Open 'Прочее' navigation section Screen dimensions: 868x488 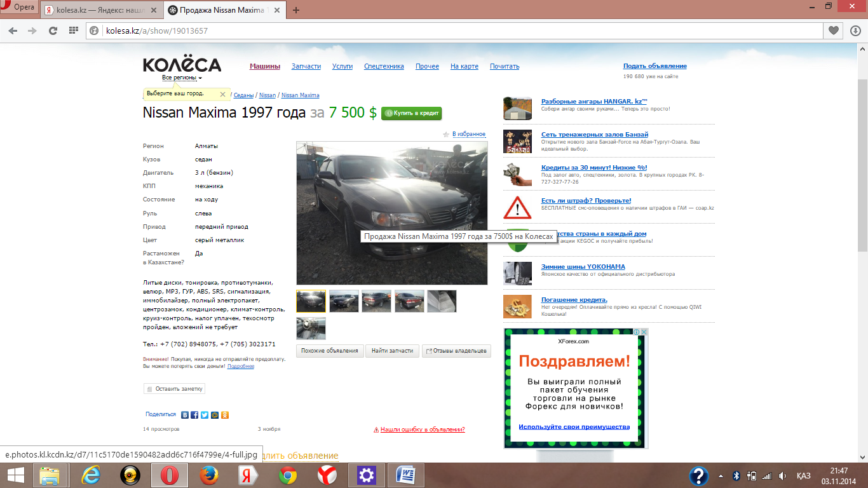click(427, 66)
